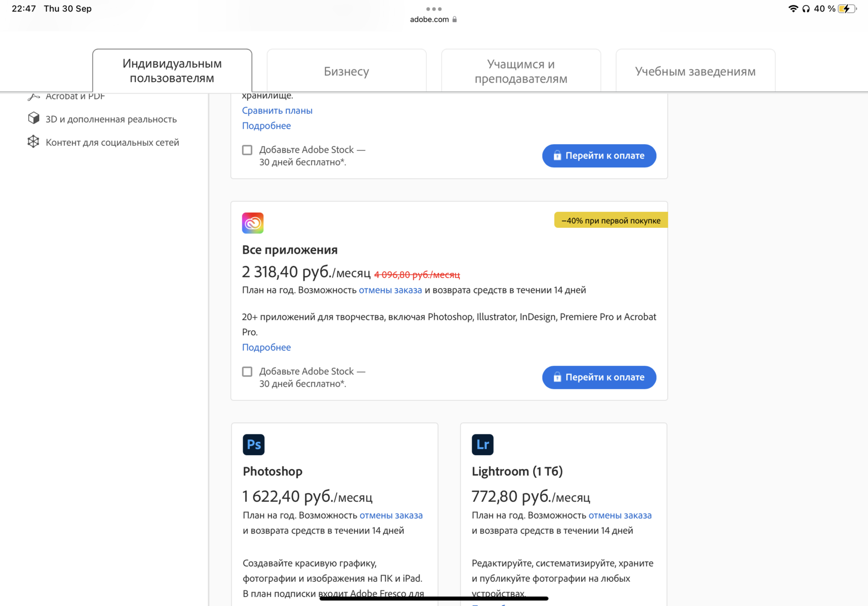Select the social media content icon
The width and height of the screenshot is (868, 606).
click(x=34, y=142)
